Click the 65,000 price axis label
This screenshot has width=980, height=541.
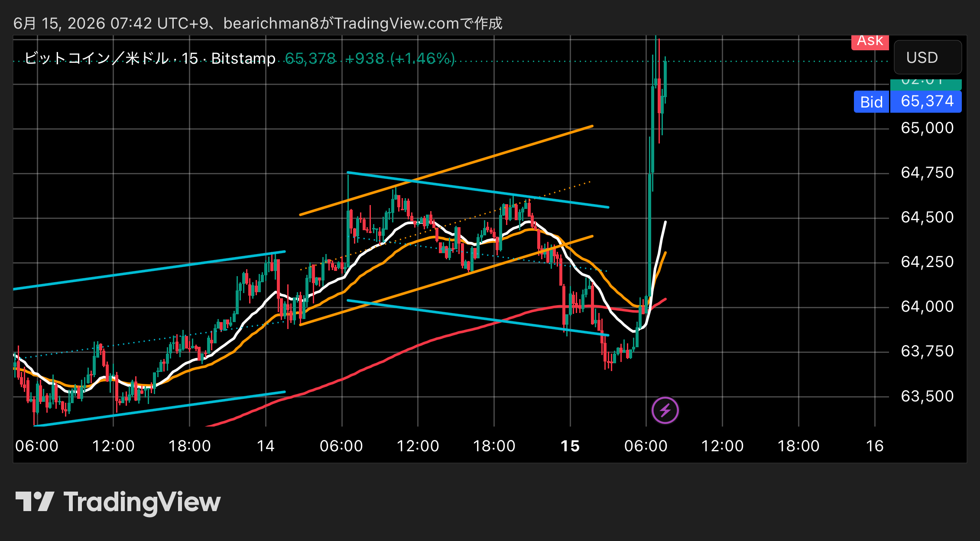tap(927, 128)
